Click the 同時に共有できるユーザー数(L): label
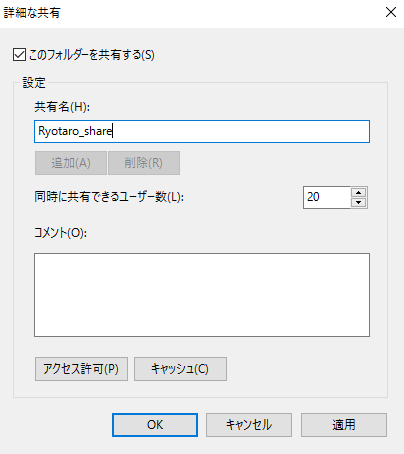 click(x=109, y=197)
